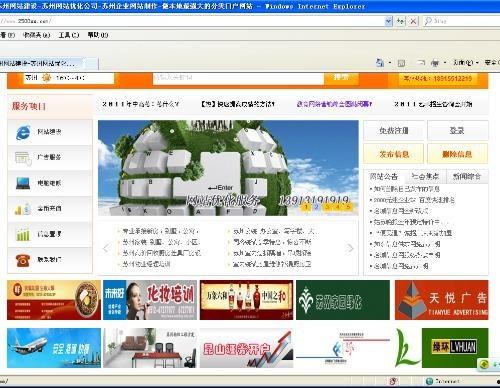Click the red food bowl advertisement banner
Screen dimensions: 500x388
tap(54, 300)
